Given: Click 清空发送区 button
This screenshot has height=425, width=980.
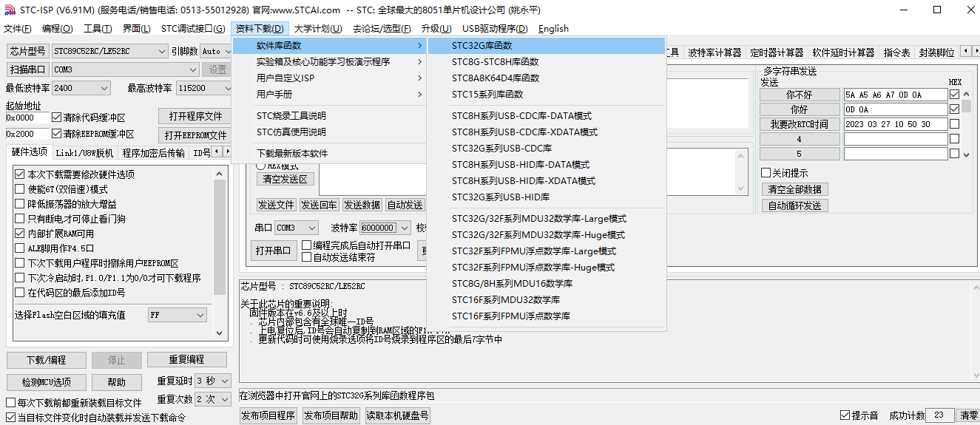Looking at the screenshot, I should [x=285, y=179].
